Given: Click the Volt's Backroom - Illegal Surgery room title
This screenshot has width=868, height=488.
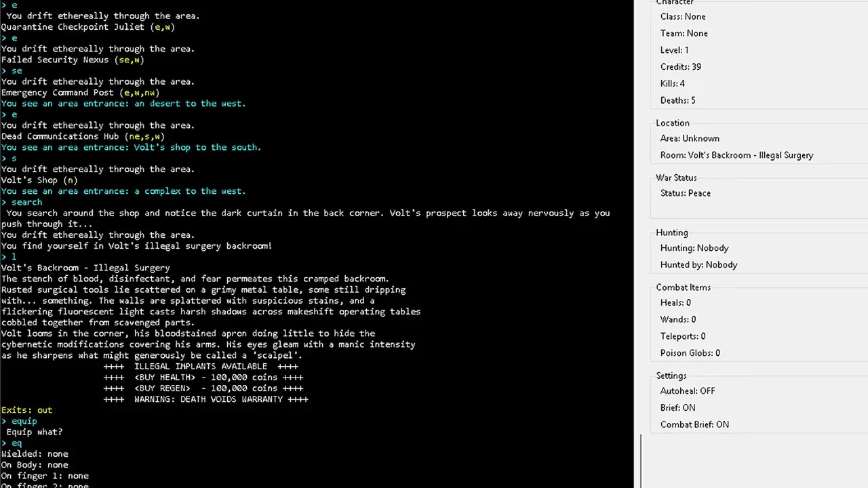Looking at the screenshot, I should (85, 268).
